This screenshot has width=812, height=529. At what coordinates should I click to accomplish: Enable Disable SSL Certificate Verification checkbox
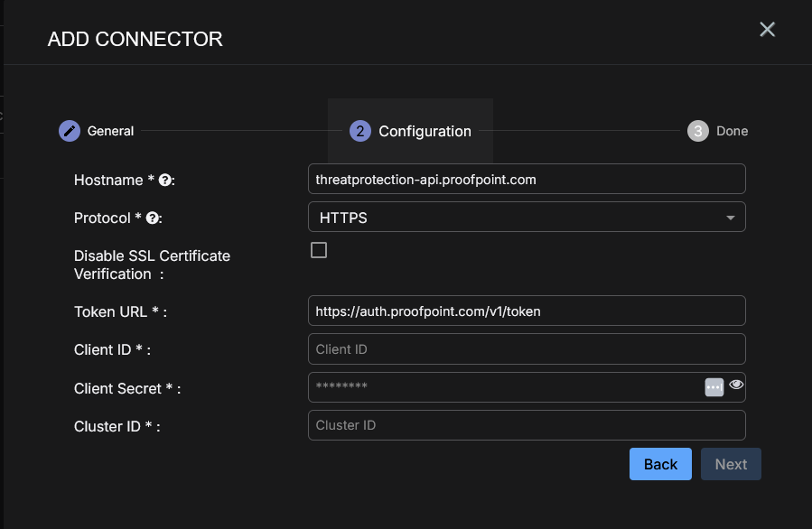pyautogui.click(x=319, y=250)
